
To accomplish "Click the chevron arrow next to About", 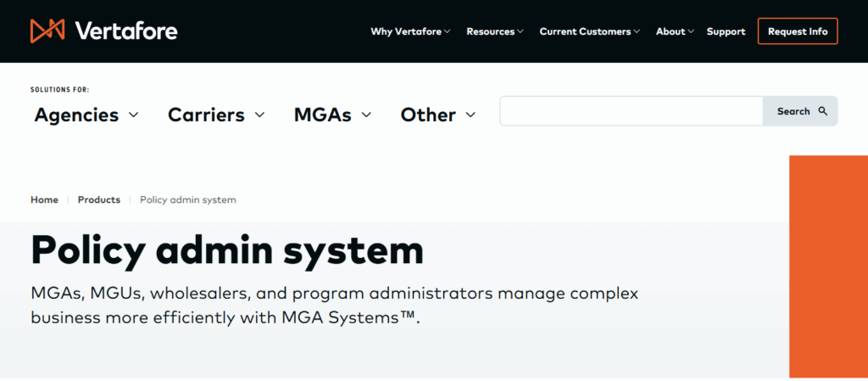I will [x=691, y=31].
